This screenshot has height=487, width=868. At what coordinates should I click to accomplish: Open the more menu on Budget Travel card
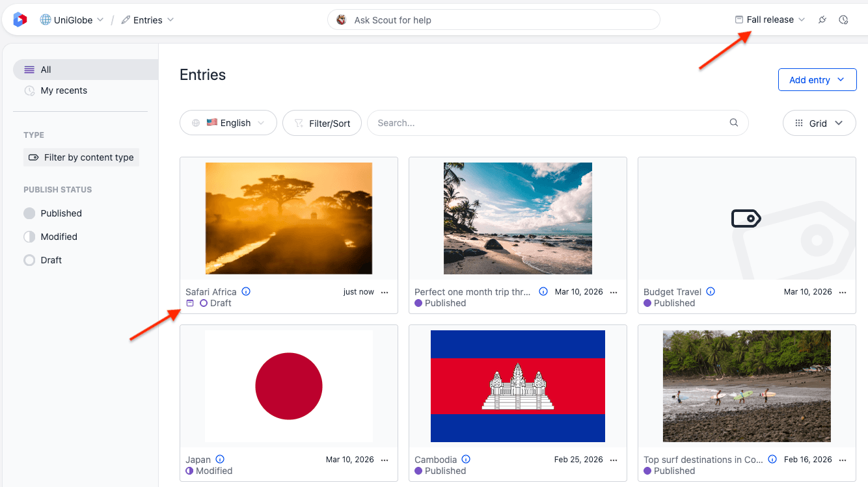click(x=843, y=292)
